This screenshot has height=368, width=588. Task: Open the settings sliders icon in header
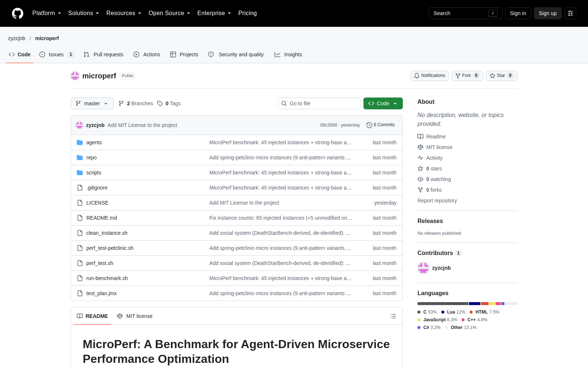(x=570, y=13)
